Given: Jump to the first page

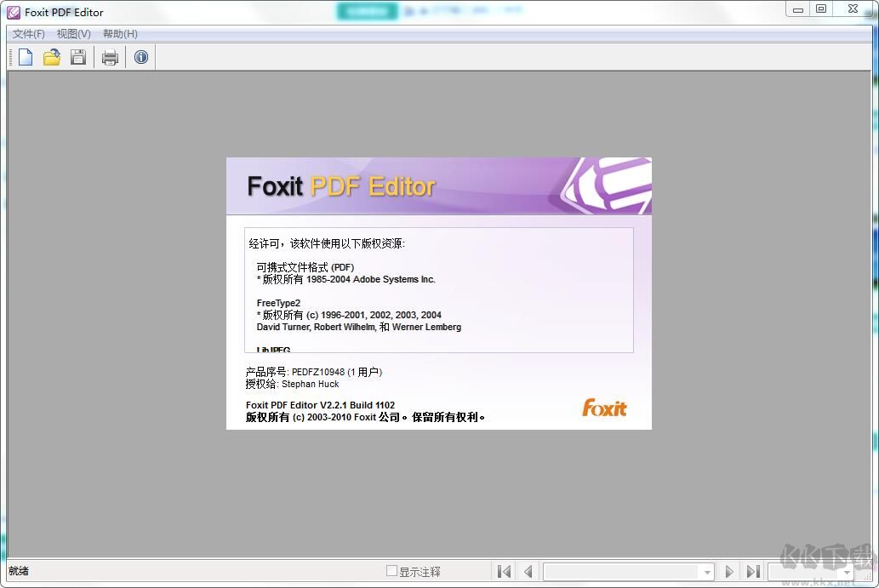Looking at the screenshot, I should tap(503, 571).
